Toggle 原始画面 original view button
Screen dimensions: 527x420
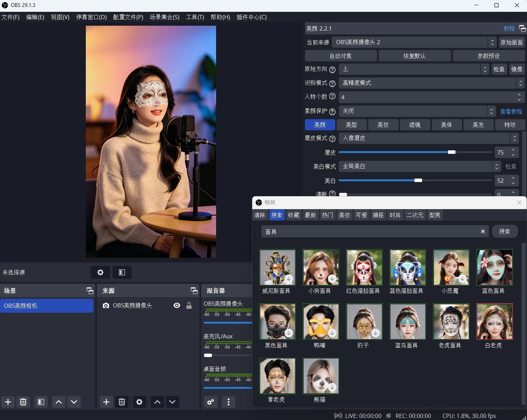(512, 42)
